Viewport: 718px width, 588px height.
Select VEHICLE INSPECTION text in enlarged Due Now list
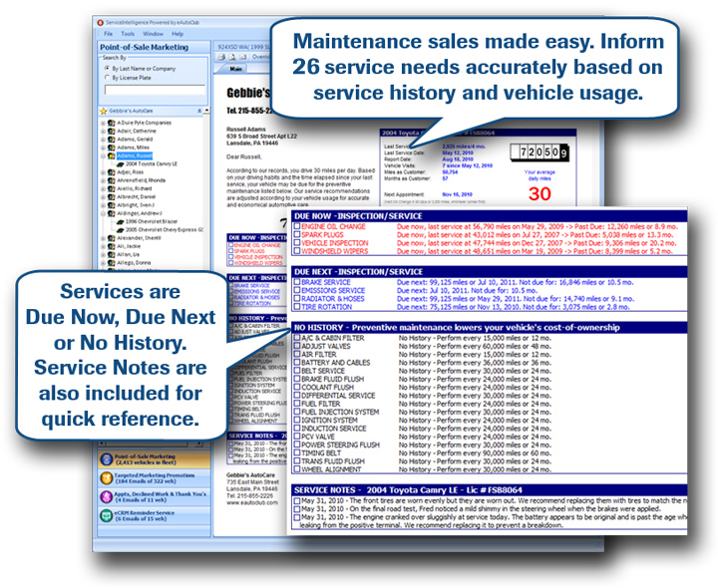(x=335, y=243)
